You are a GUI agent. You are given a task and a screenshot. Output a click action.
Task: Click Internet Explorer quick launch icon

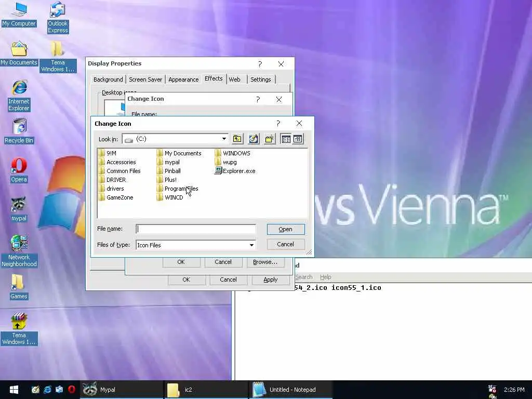point(47,390)
